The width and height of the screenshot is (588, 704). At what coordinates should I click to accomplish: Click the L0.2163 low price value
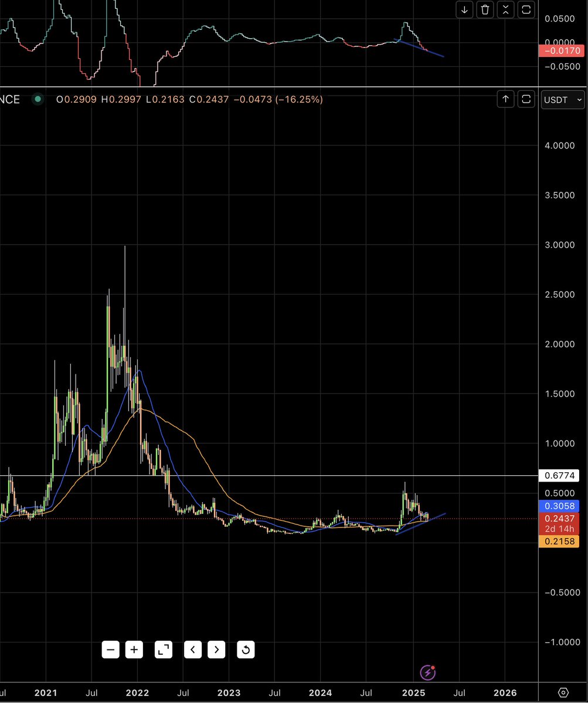[164, 100]
